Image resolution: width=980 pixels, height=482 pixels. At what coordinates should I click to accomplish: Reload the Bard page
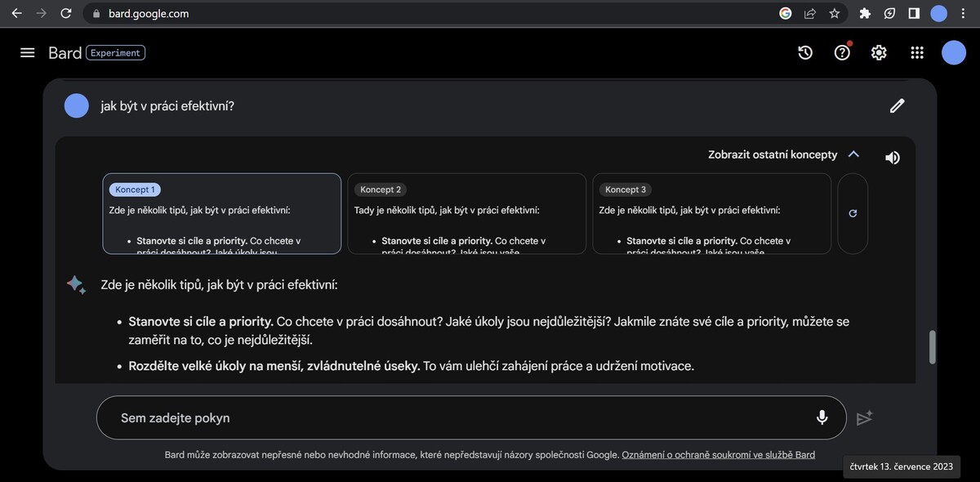(x=66, y=13)
